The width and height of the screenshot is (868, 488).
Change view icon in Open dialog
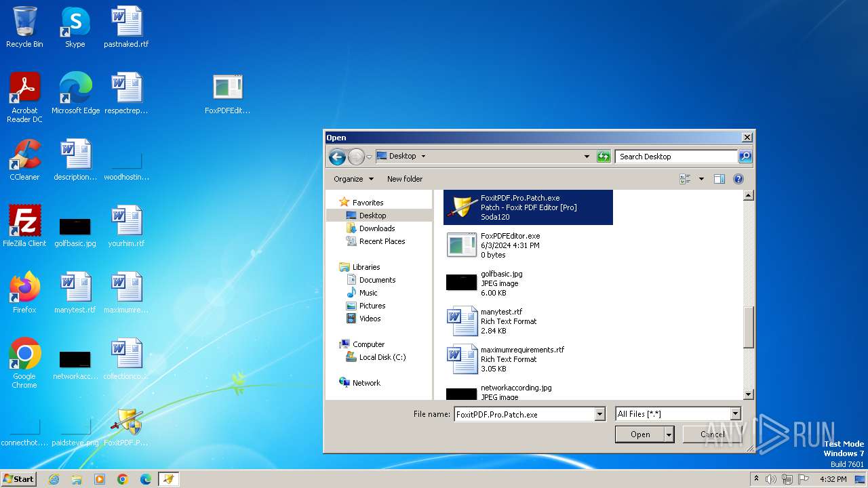[686, 179]
